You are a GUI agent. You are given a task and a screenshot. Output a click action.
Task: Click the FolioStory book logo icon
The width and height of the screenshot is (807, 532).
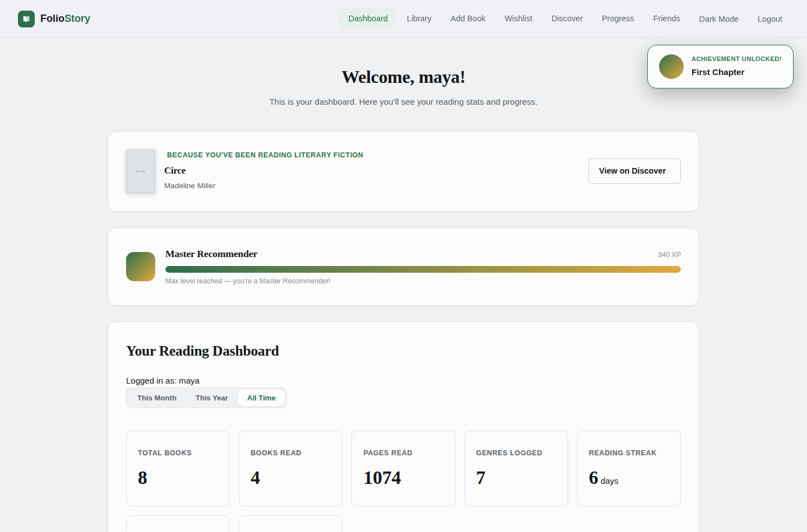click(26, 19)
